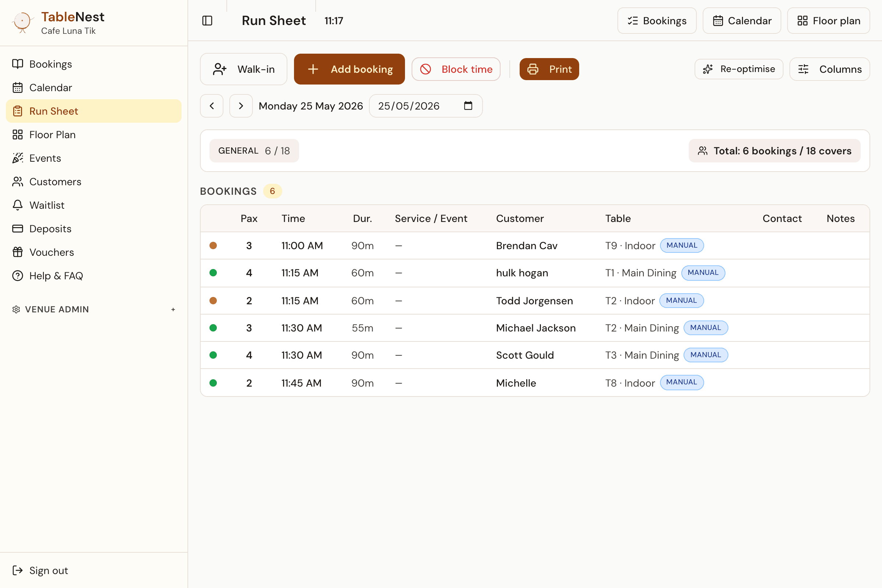
Task: Click the Time column header
Action: point(293,219)
